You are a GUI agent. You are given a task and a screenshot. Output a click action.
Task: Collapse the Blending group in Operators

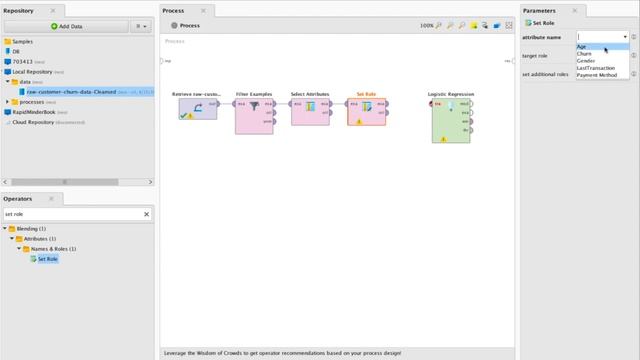[x=5, y=229]
